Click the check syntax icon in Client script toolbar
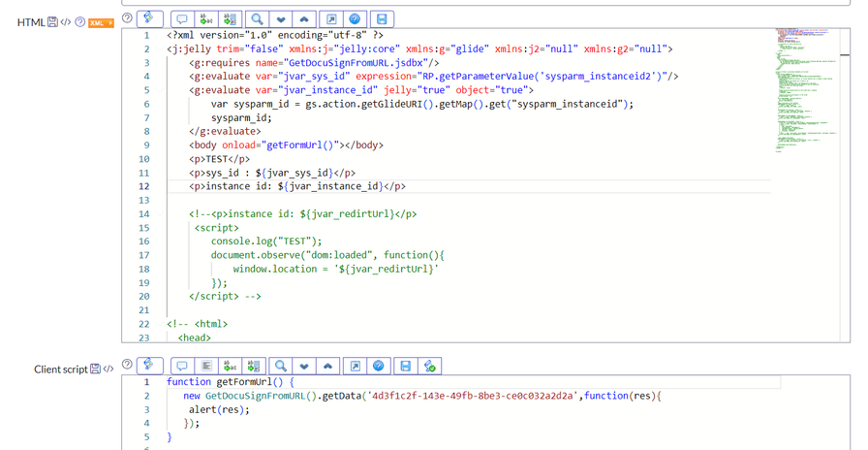The image size is (868, 450). (429, 366)
